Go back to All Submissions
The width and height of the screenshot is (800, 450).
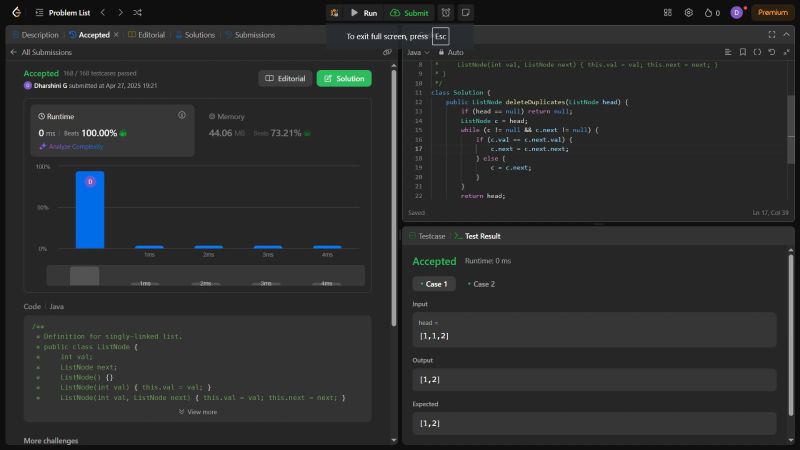pos(41,52)
